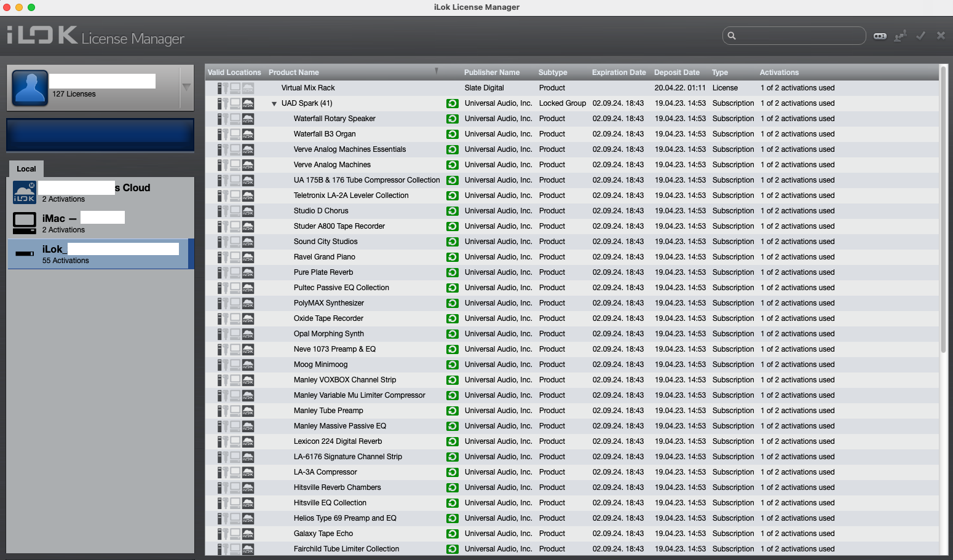Select Manley Variable Mu Limiter Compressor row
This screenshot has width=953, height=560.
572,395
